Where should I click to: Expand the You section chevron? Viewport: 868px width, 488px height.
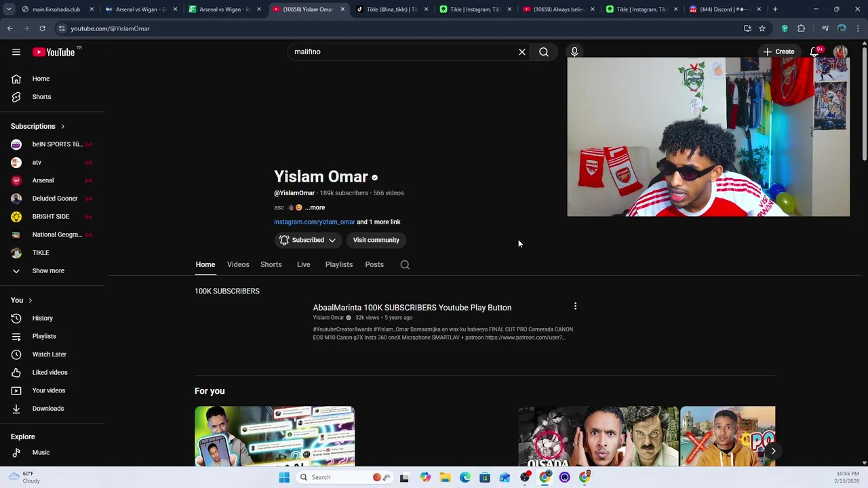tap(30, 300)
